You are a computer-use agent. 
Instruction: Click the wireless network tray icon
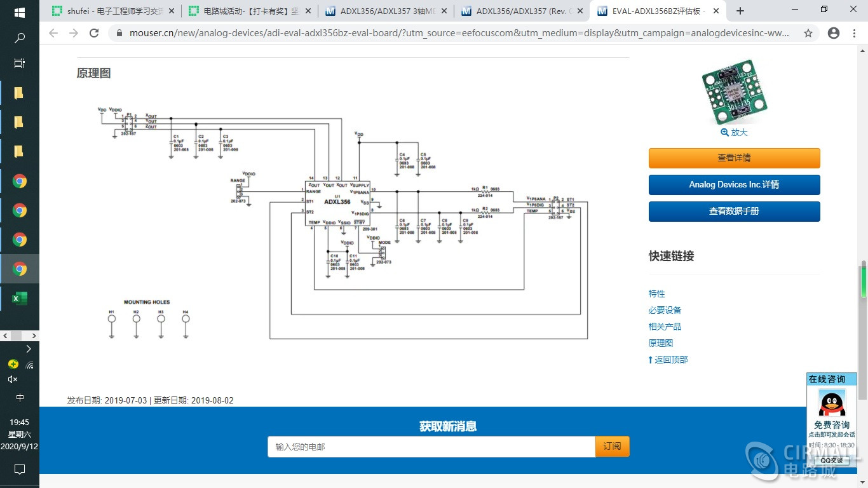(30, 365)
